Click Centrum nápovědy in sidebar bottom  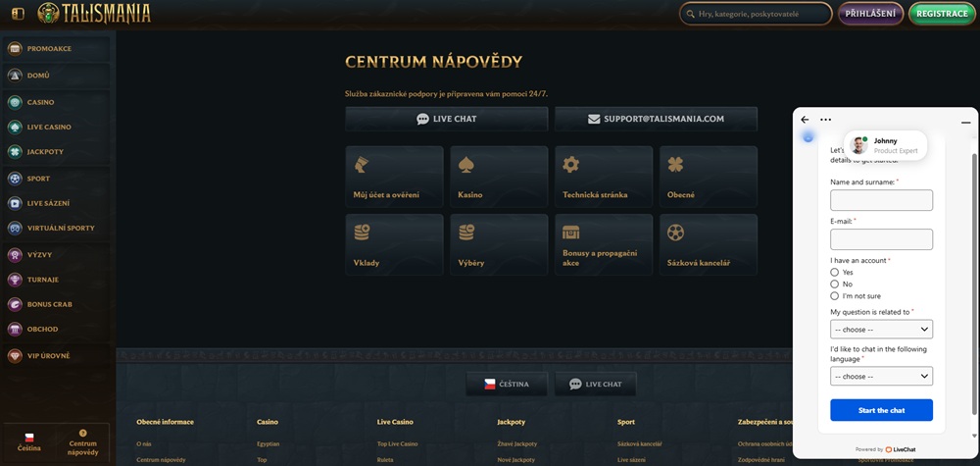click(x=82, y=441)
